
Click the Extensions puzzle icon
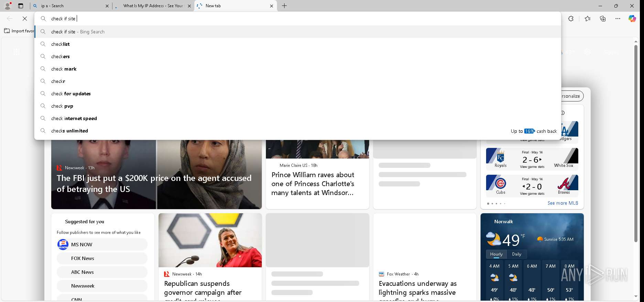(x=571, y=19)
